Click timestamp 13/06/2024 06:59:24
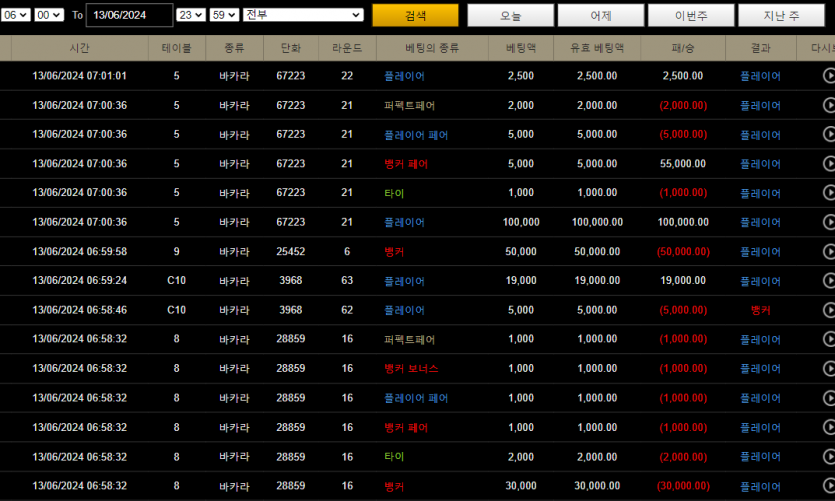This screenshot has height=501, width=835. pyautogui.click(x=79, y=281)
